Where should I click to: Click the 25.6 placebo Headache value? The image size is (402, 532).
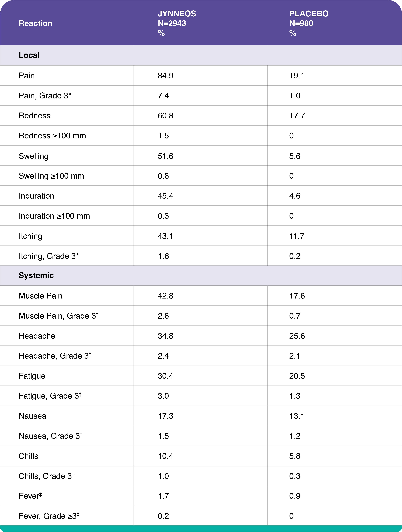pyautogui.click(x=297, y=336)
